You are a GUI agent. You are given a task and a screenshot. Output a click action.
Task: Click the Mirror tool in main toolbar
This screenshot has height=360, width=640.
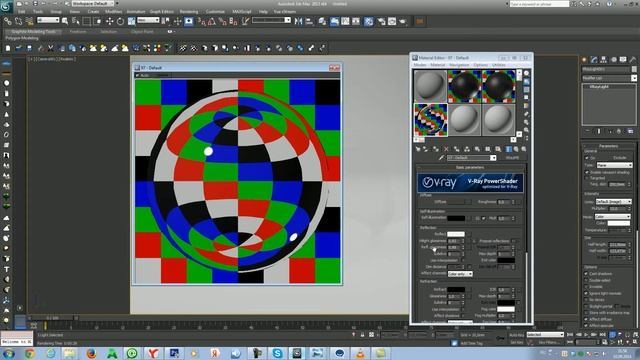click(x=299, y=21)
